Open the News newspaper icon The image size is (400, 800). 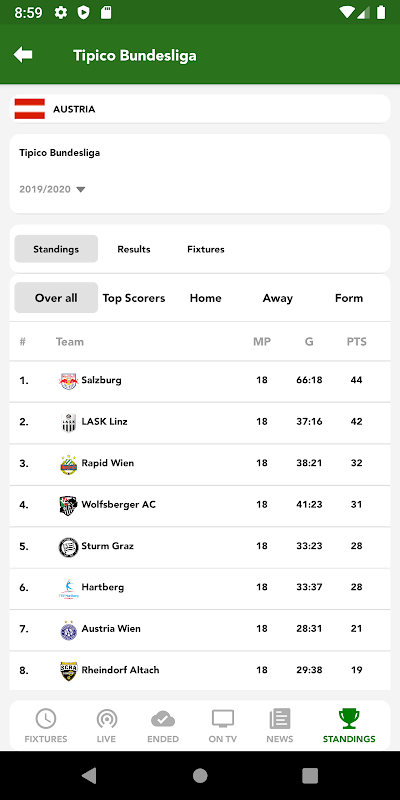click(280, 719)
